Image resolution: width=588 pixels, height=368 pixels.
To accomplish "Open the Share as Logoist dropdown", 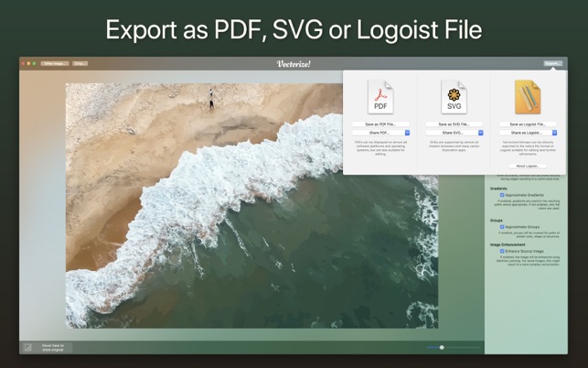I will (x=528, y=133).
